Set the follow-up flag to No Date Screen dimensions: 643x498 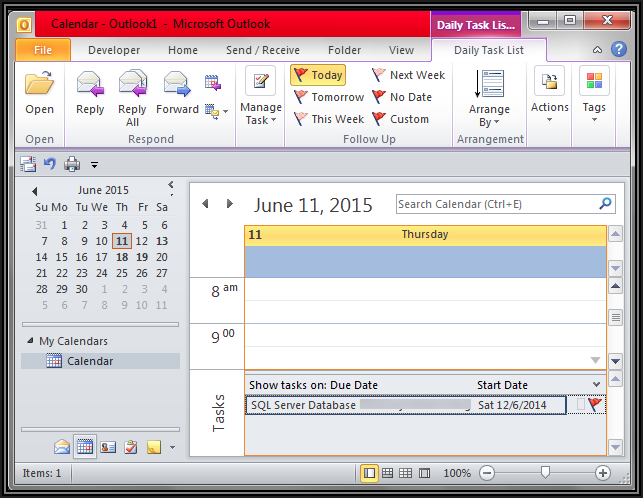(x=402, y=97)
